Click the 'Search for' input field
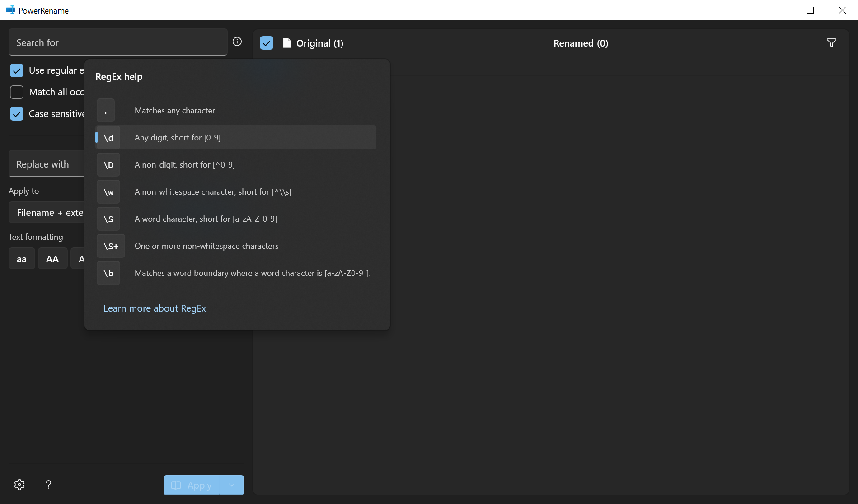Viewport: 858px width, 504px height. pyautogui.click(x=117, y=42)
